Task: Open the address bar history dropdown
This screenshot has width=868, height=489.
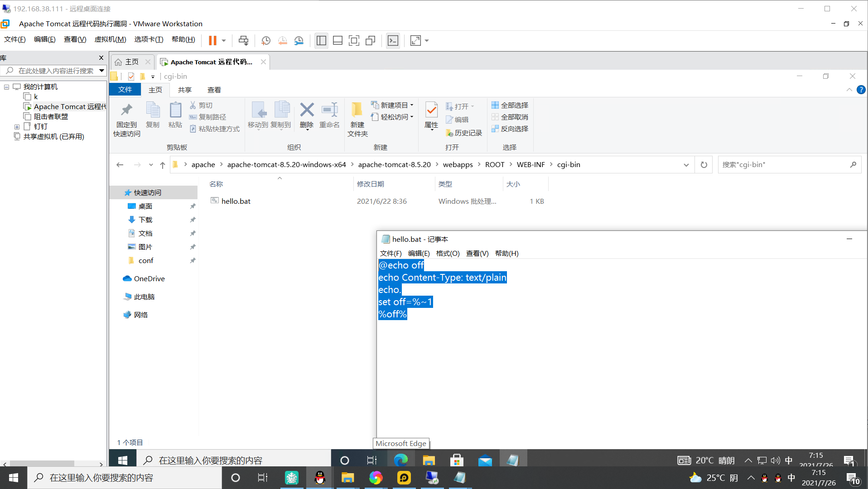Action: (x=686, y=165)
